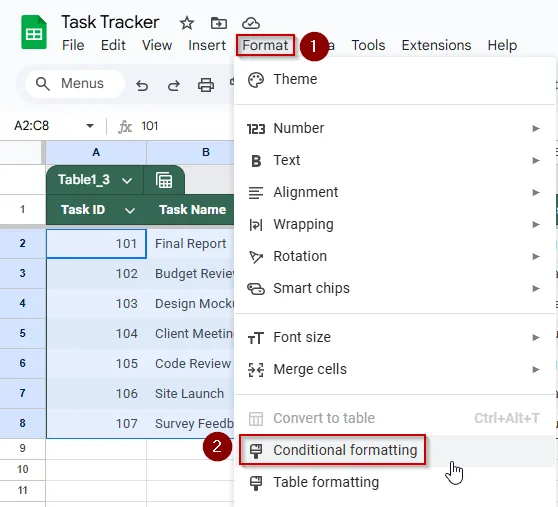Click the Site Launch cell
The width and height of the screenshot is (558, 507).
click(x=190, y=394)
